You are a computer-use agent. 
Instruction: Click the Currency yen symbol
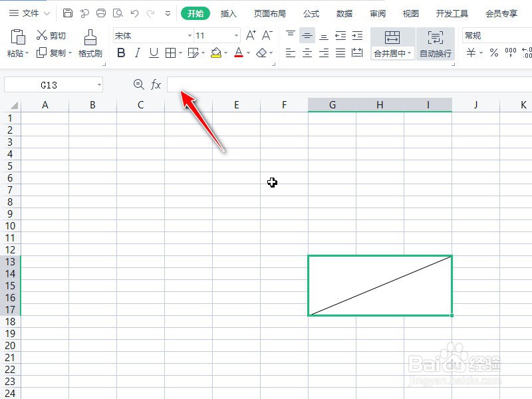(471, 53)
